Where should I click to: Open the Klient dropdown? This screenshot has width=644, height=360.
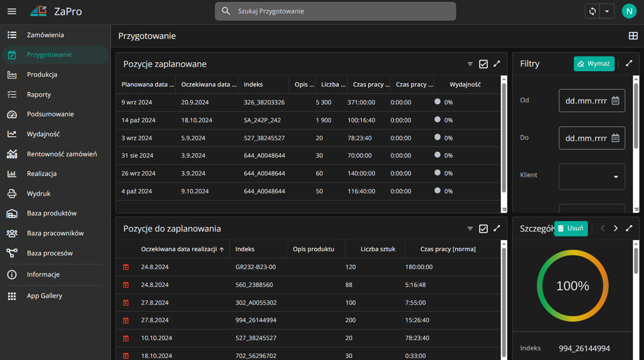click(592, 177)
